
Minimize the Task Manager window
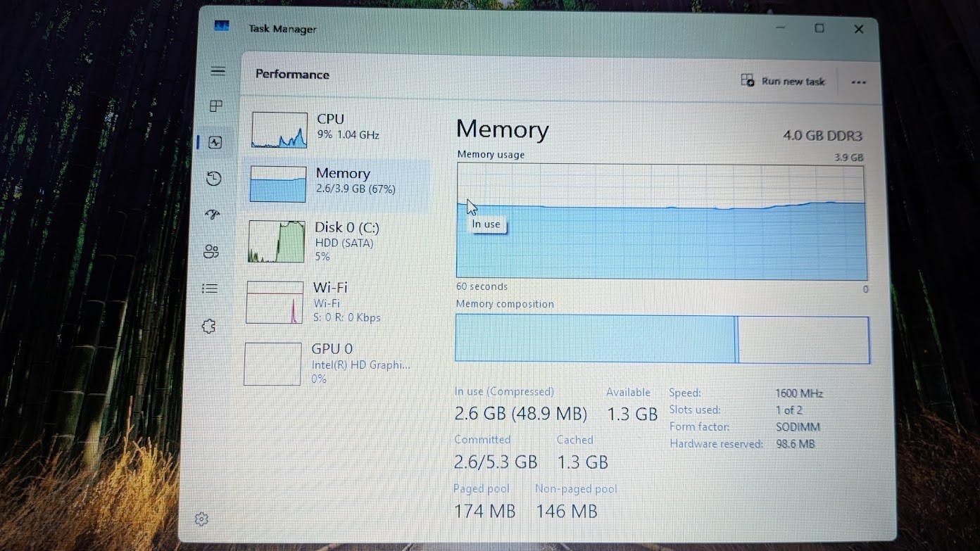tap(781, 27)
